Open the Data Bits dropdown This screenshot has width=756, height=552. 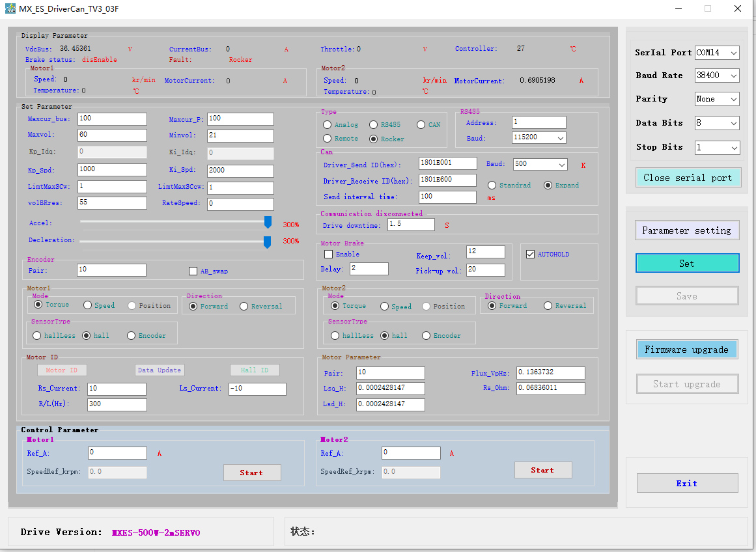[717, 123]
